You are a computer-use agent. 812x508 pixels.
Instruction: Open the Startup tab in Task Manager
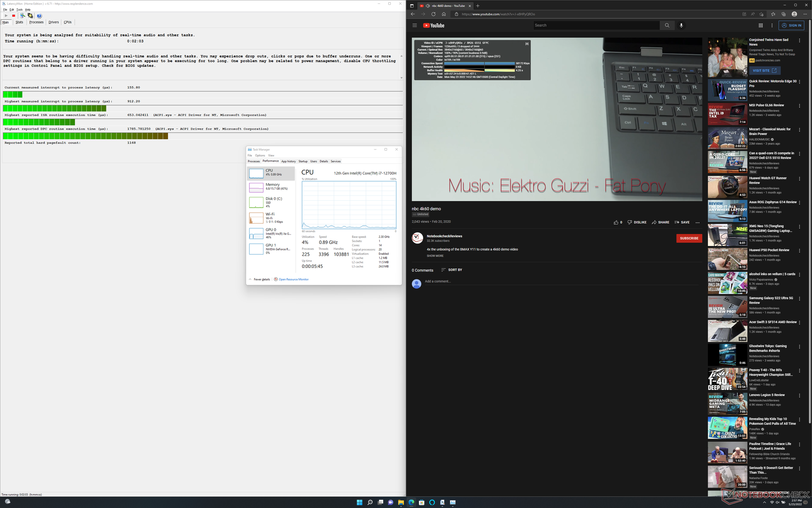coord(303,161)
